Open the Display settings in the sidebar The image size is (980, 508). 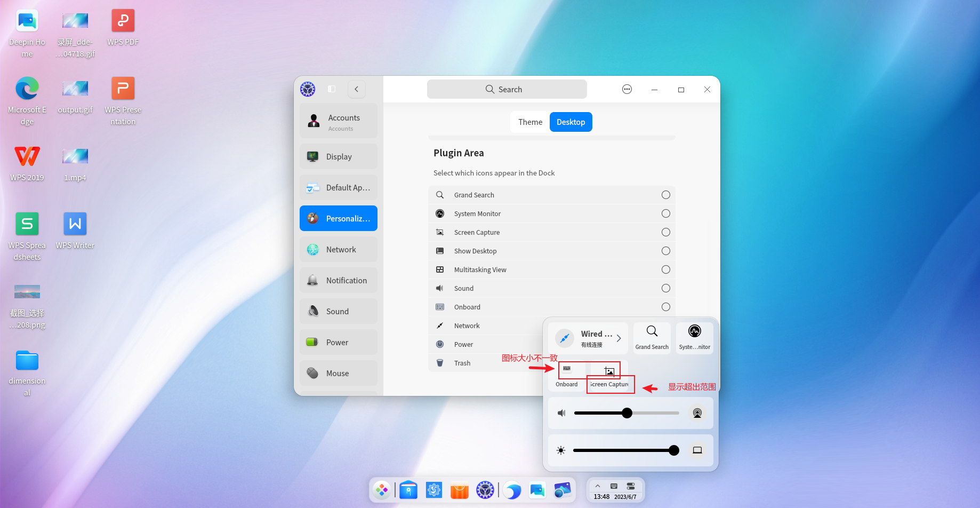click(338, 156)
